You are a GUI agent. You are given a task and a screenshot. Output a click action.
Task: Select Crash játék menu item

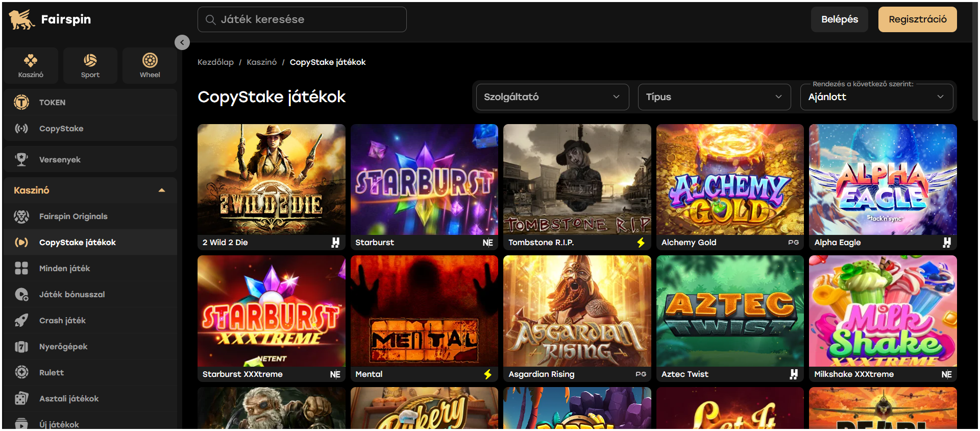click(90, 321)
